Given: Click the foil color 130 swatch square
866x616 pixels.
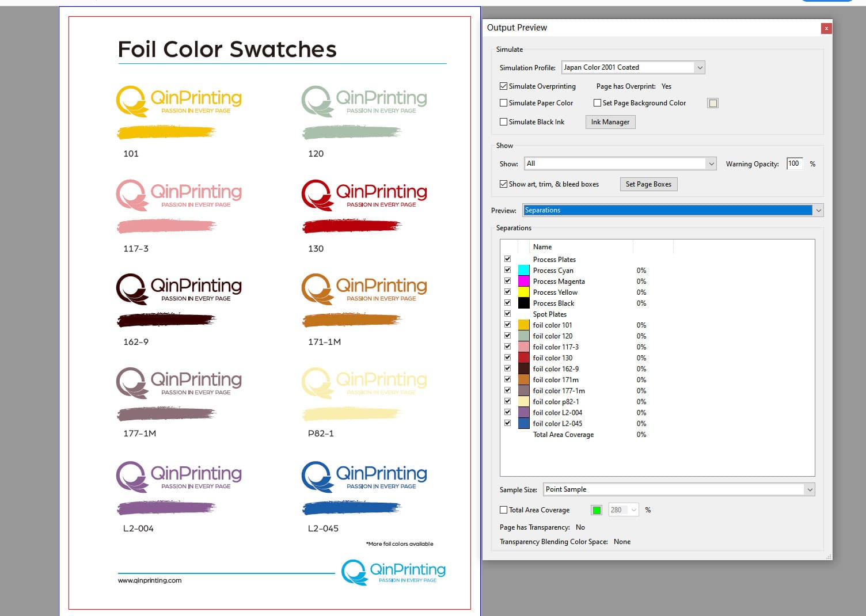Looking at the screenshot, I should pos(524,358).
